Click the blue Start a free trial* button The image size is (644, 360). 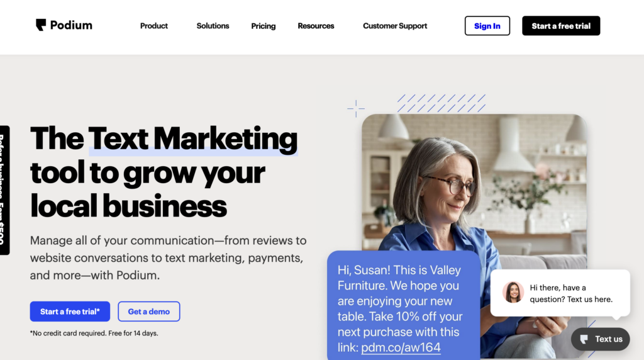coord(70,312)
